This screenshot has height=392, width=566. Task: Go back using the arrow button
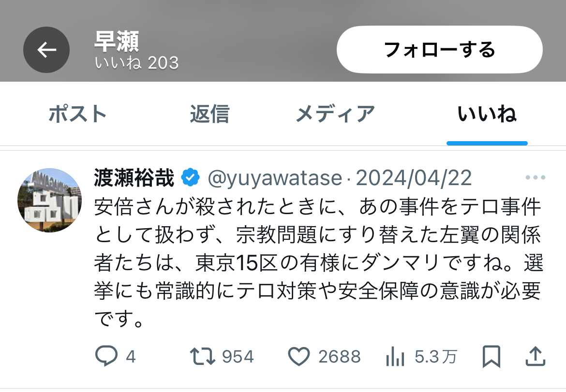point(46,50)
